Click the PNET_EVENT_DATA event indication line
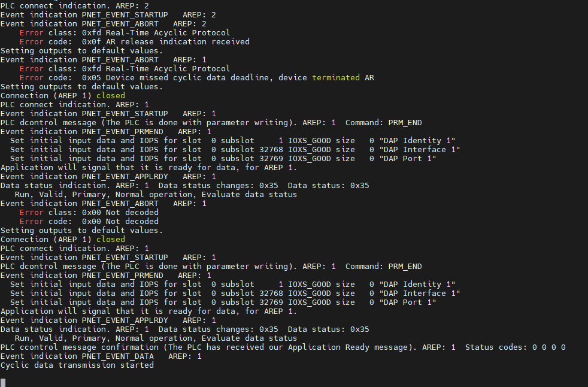Viewport: 588px width, 387px height. pos(101,356)
